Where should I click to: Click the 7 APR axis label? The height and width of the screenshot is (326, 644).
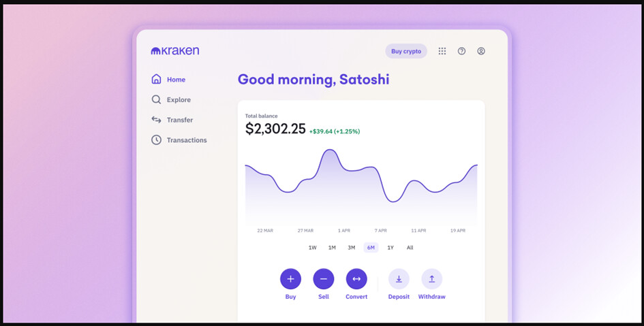[x=381, y=231]
